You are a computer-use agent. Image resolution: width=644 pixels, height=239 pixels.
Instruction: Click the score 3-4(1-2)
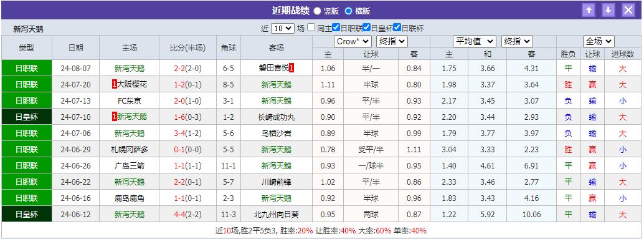pyautogui.click(x=187, y=134)
